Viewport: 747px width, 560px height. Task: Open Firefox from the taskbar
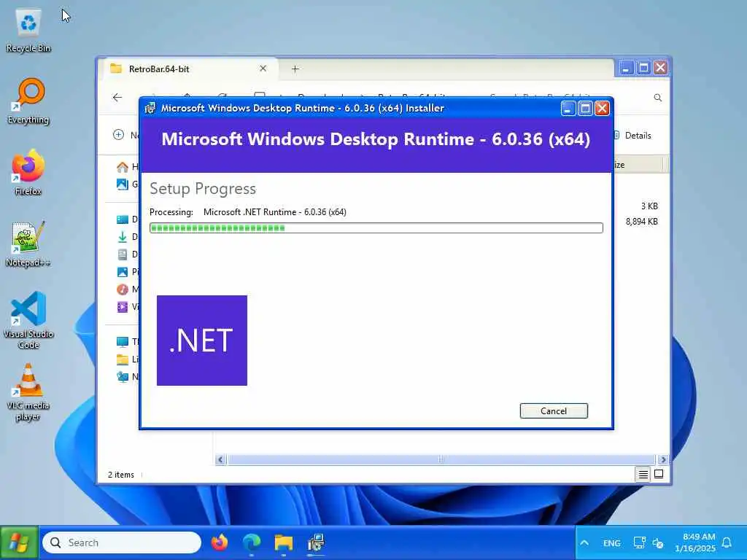pos(219,542)
